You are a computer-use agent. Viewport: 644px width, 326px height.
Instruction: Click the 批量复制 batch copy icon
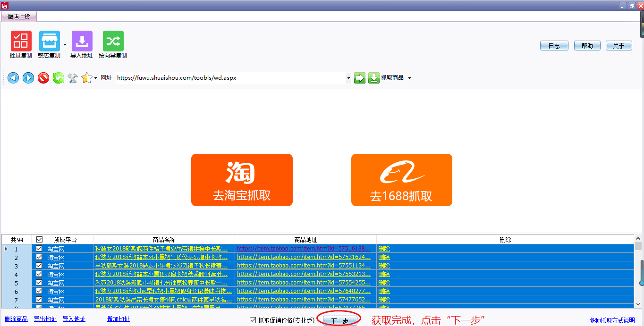[21, 41]
